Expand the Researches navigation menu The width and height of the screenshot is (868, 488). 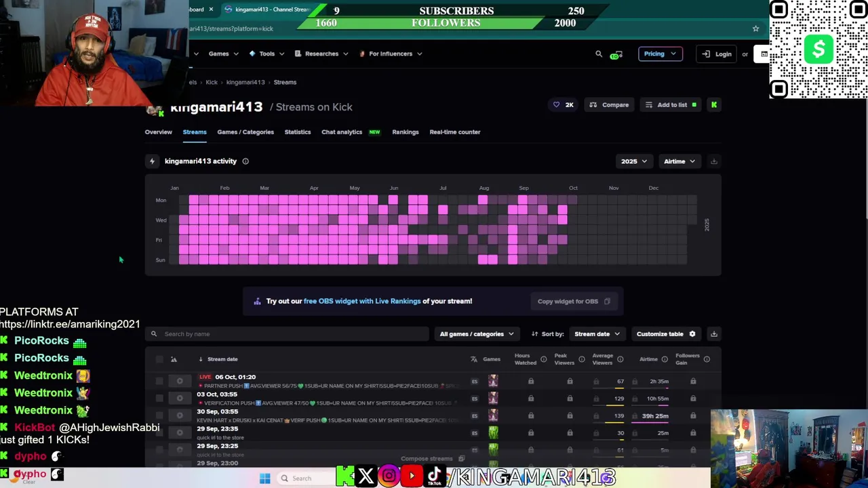click(321, 54)
